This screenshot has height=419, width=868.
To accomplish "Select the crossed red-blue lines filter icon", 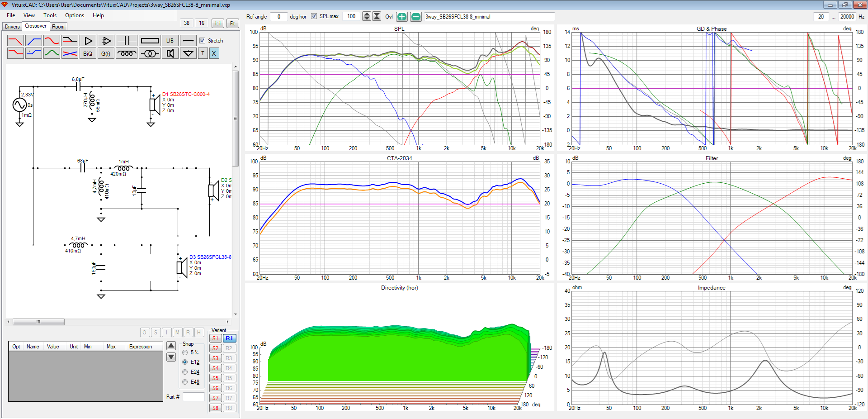I will (x=70, y=53).
